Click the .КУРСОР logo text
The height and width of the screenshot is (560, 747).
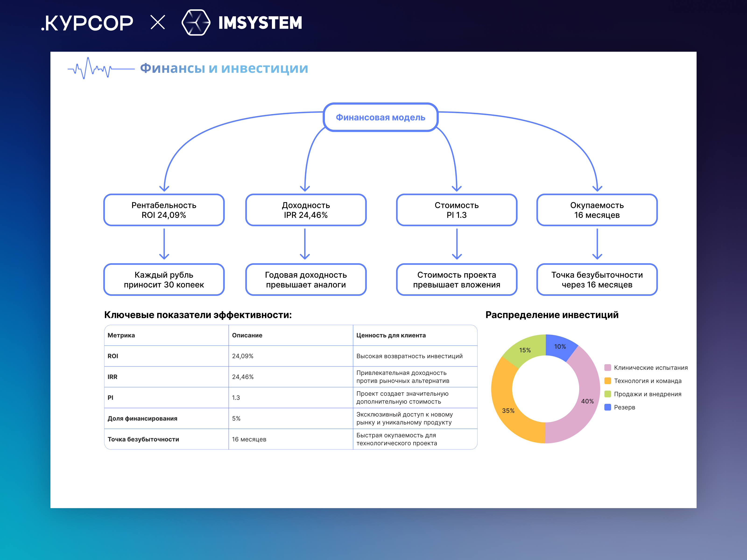87,23
